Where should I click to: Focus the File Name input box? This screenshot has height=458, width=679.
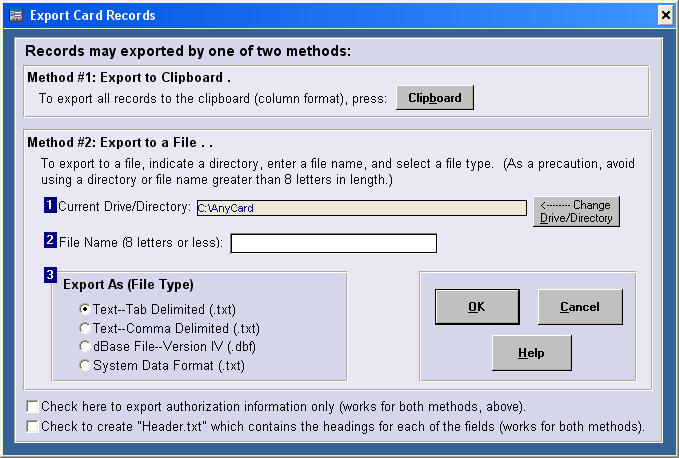point(333,243)
